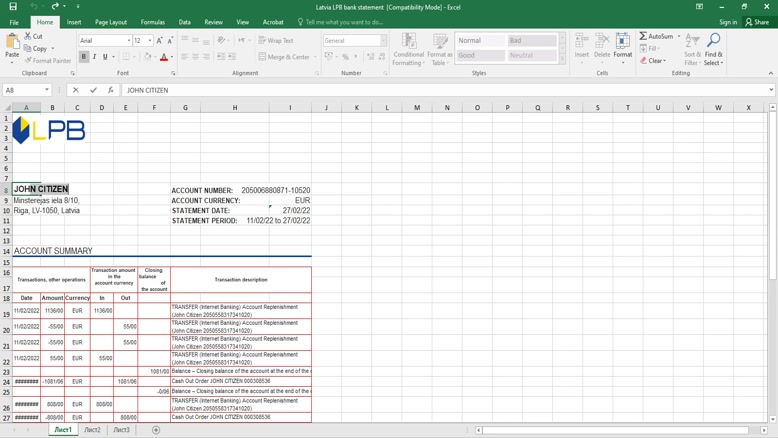Toggle Bold formatting
This screenshot has height=438, width=778.
pos(84,57)
